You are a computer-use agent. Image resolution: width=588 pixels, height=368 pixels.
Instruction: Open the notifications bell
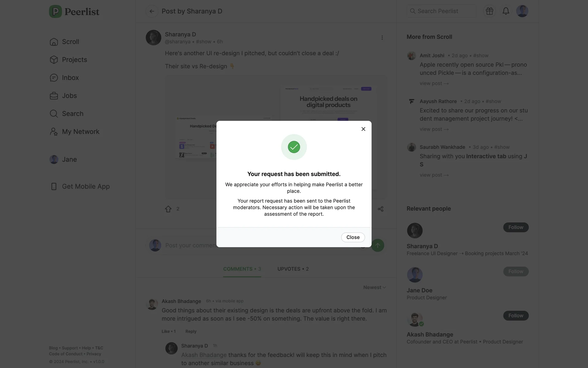pos(506,11)
